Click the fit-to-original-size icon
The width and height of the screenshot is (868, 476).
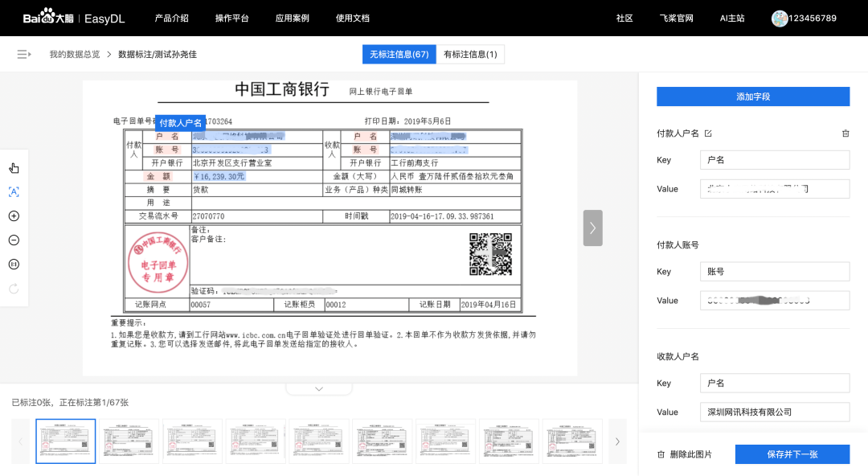pyautogui.click(x=14, y=264)
